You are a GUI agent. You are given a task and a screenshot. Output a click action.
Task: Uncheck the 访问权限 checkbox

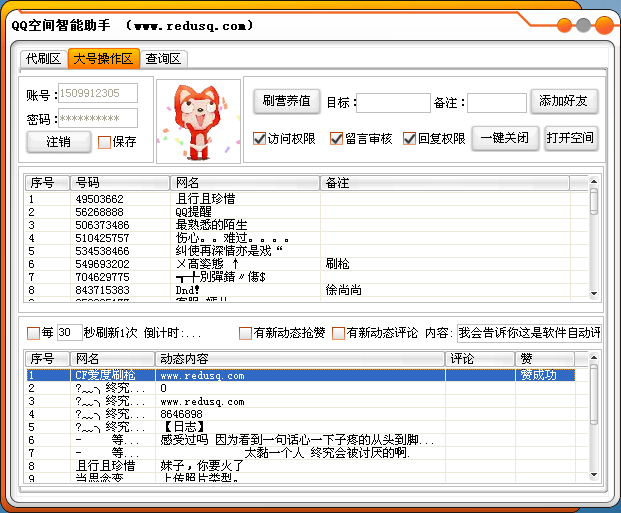click(259, 139)
